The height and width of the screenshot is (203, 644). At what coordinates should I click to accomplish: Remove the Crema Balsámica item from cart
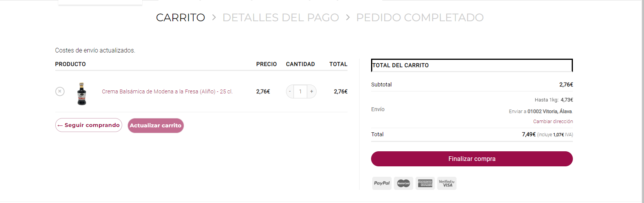[60, 91]
